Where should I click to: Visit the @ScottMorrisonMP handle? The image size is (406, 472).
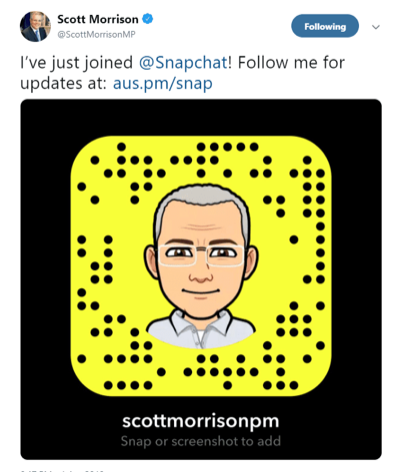[96, 34]
